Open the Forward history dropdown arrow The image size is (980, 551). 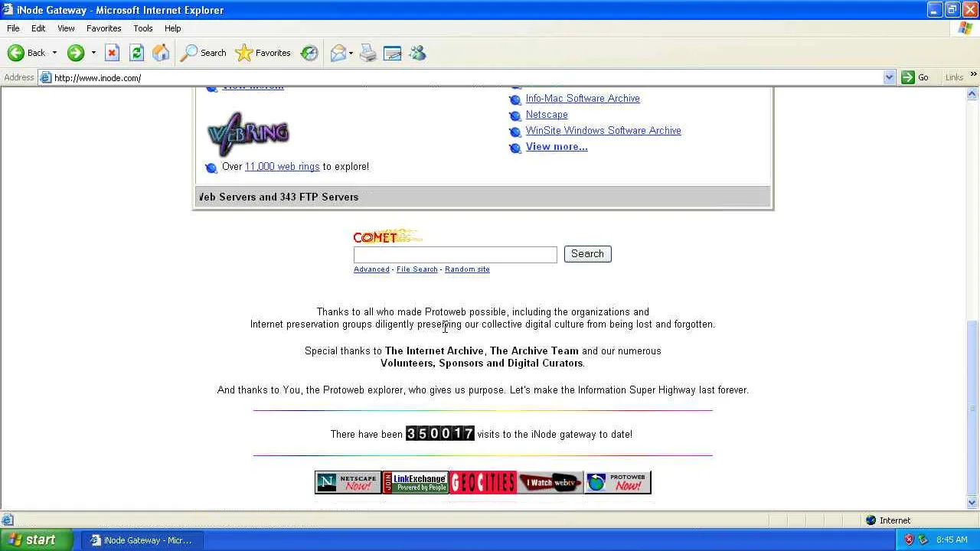pos(93,53)
